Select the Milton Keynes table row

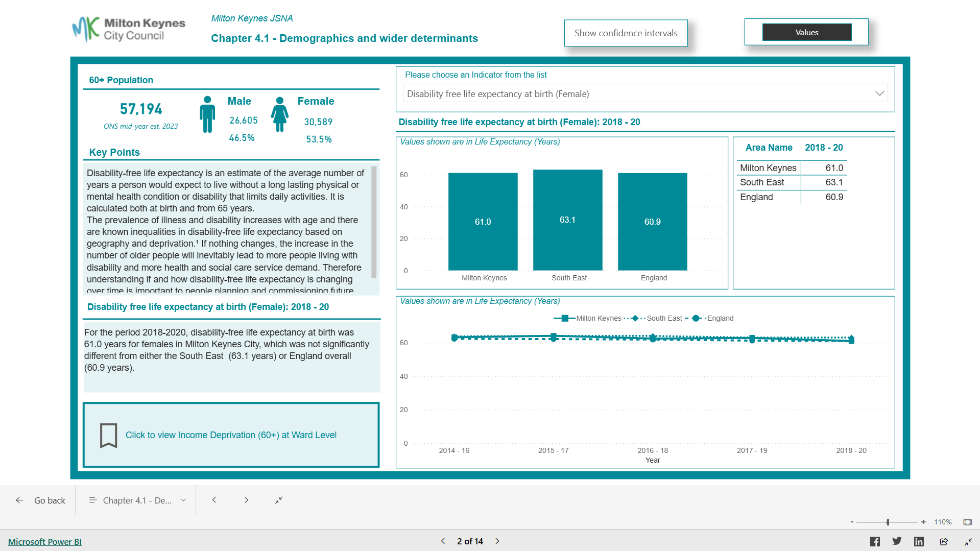point(791,168)
